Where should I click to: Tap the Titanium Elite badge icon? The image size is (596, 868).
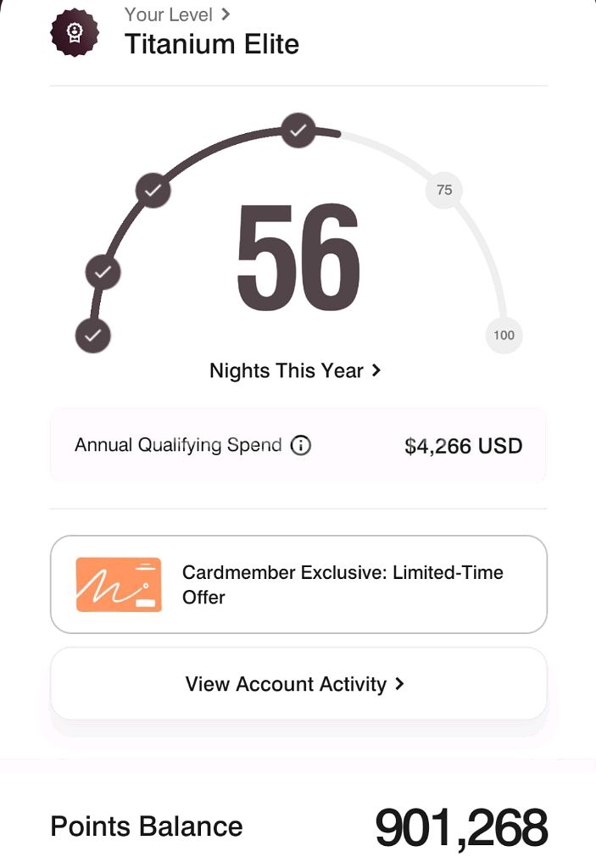(75, 33)
